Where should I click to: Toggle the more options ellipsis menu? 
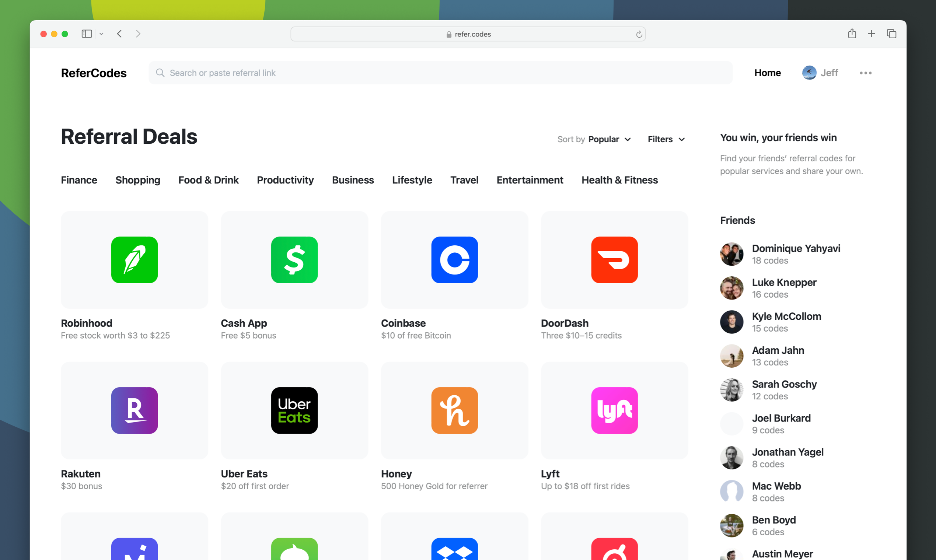tap(866, 73)
